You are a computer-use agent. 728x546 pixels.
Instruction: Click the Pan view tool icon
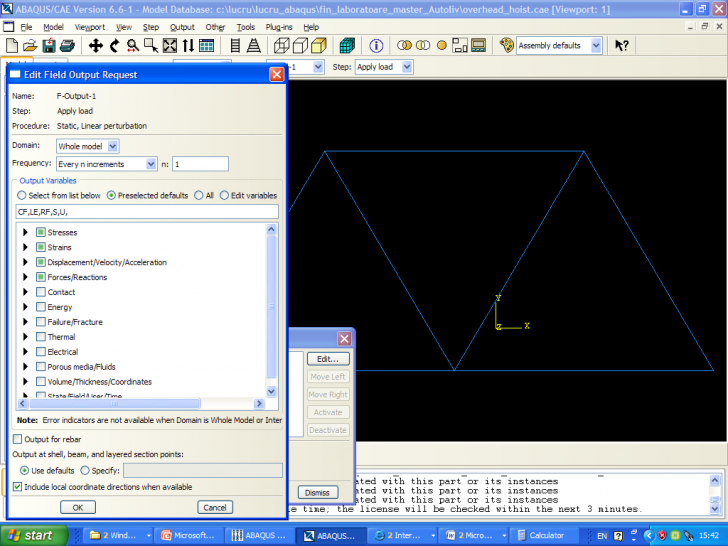[x=96, y=46]
